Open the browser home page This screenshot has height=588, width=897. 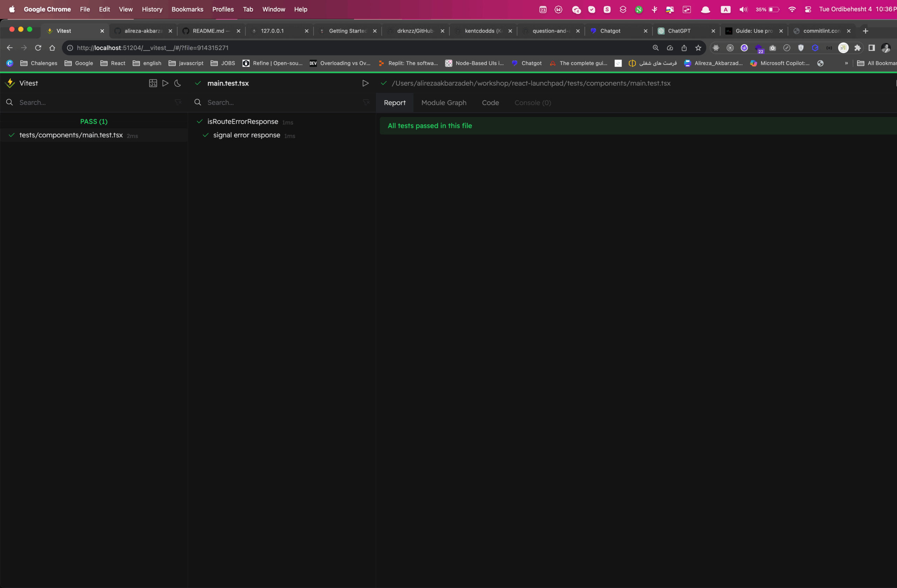pos(52,48)
